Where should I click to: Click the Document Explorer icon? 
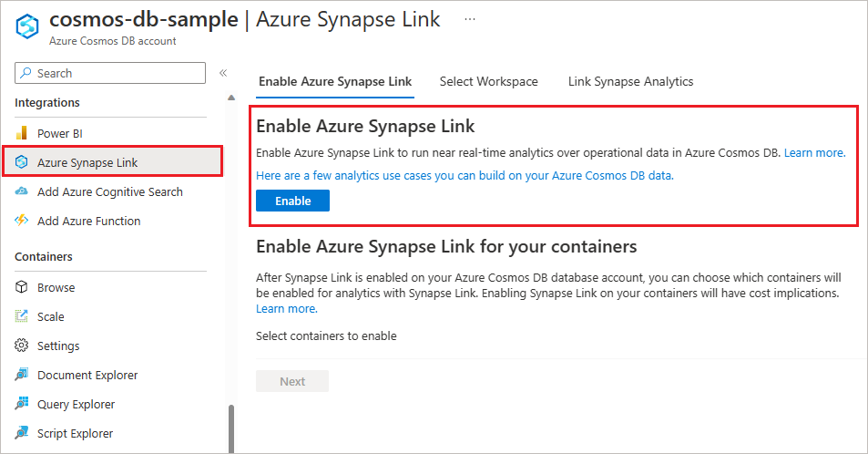[22, 375]
